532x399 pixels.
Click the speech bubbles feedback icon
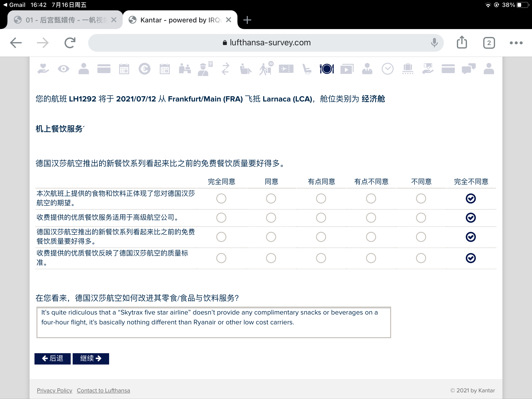(x=469, y=69)
